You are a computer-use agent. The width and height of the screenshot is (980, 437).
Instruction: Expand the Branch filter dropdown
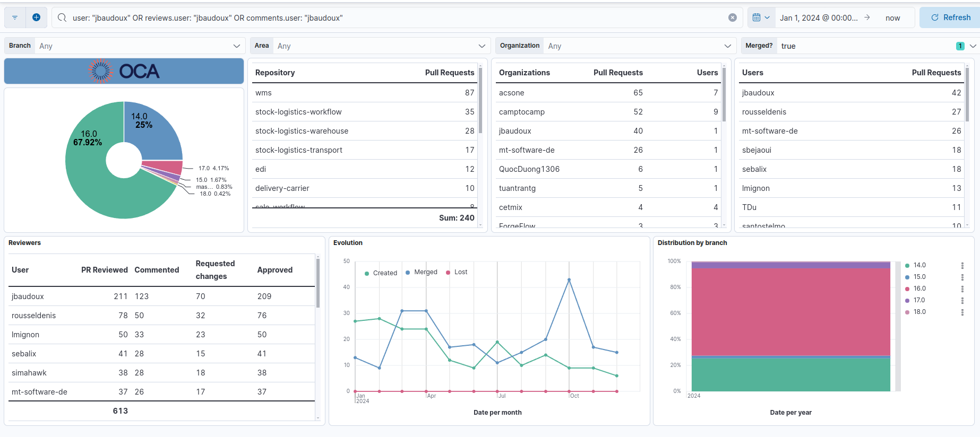[236, 46]
